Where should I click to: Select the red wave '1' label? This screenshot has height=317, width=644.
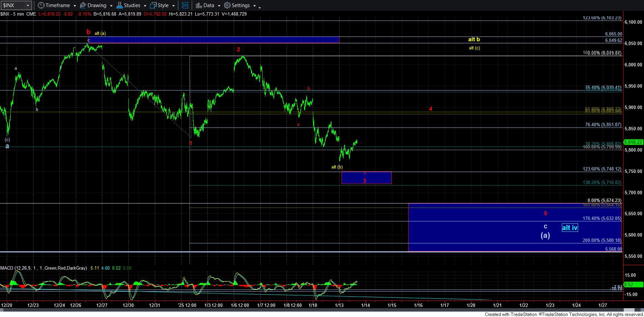tap(191, 143)
